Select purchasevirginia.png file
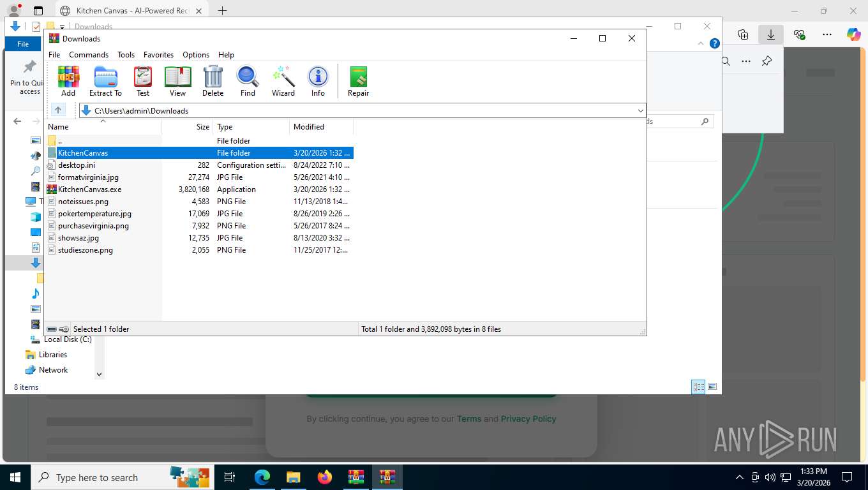The image size is (868, 490). click(199, 226)
